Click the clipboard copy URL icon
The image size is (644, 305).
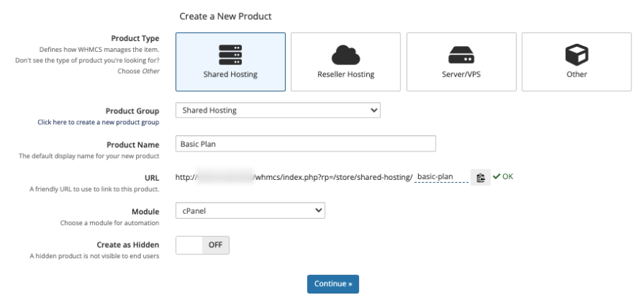[x=480, y=177]
